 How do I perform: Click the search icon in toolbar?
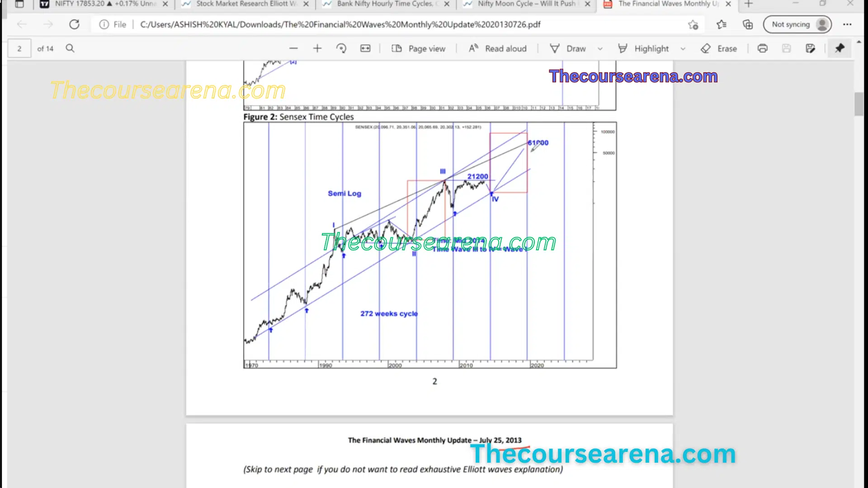tap(71, 48)
